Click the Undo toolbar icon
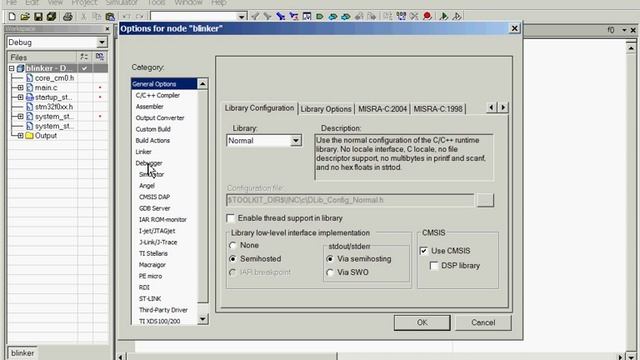The width and height of the screenshot is (640, 360). pos(127,17)
